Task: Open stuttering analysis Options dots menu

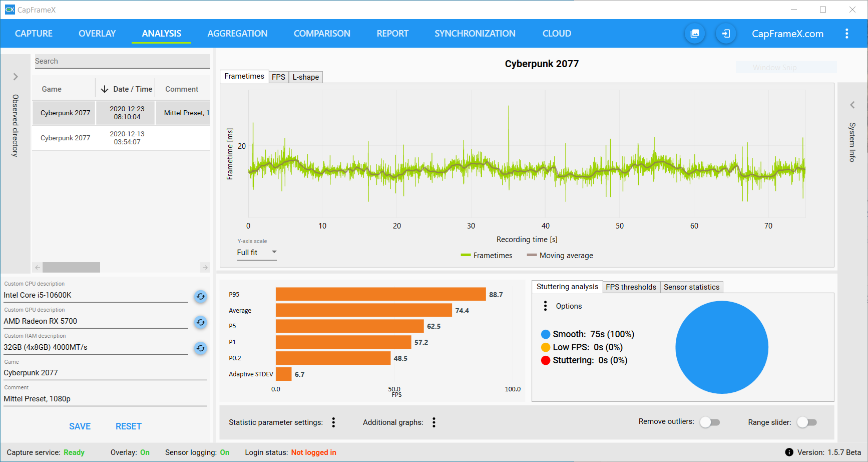Action: [x=546, y=306]
